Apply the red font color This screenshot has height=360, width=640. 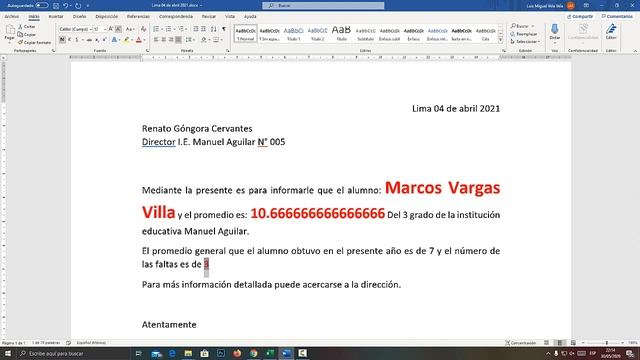pyautogui.click(x=139, y=40)
